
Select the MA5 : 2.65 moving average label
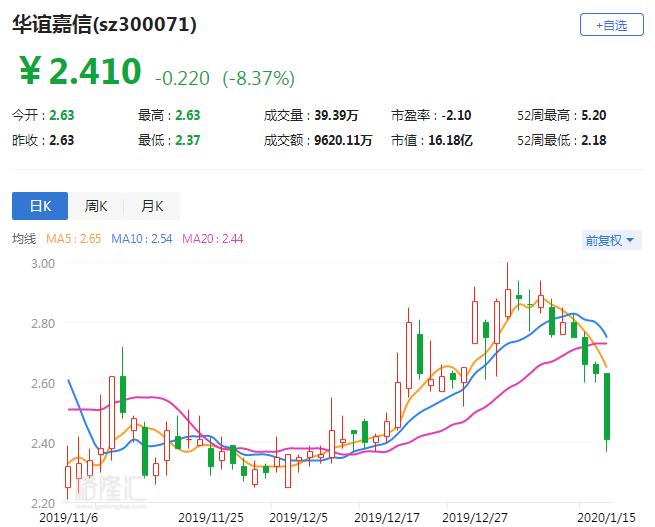tap(74, 239)
